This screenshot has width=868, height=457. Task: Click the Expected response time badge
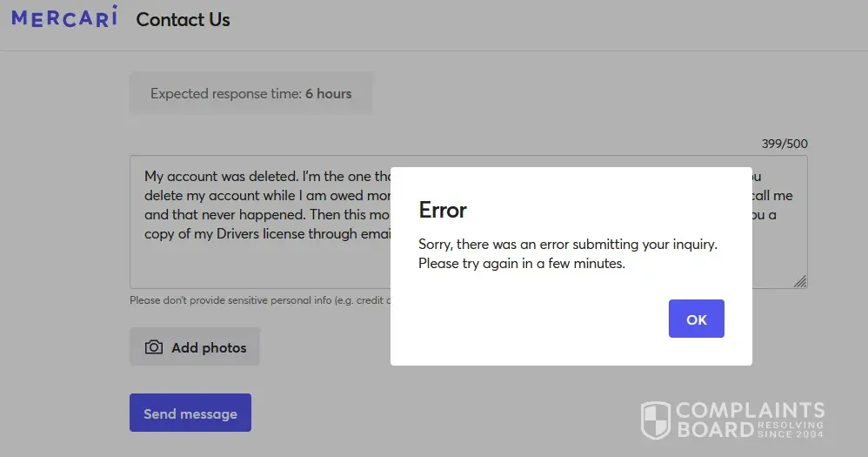point(250,94)
